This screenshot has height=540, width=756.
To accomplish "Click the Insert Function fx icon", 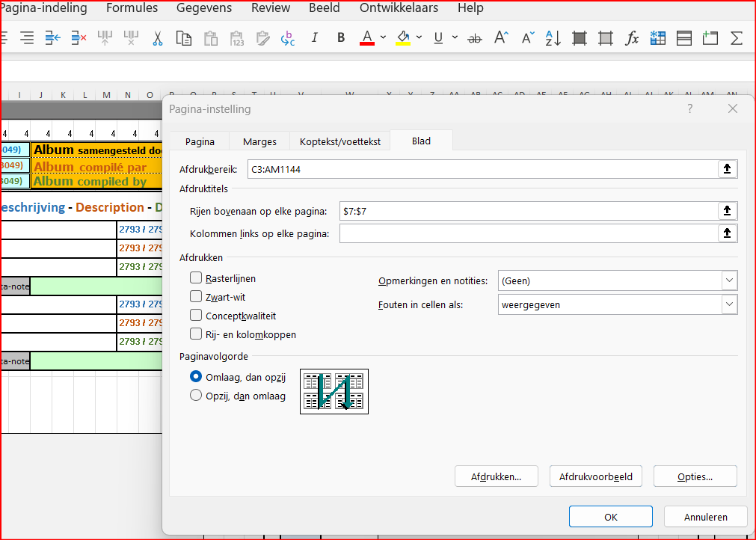I will [632, 37].
